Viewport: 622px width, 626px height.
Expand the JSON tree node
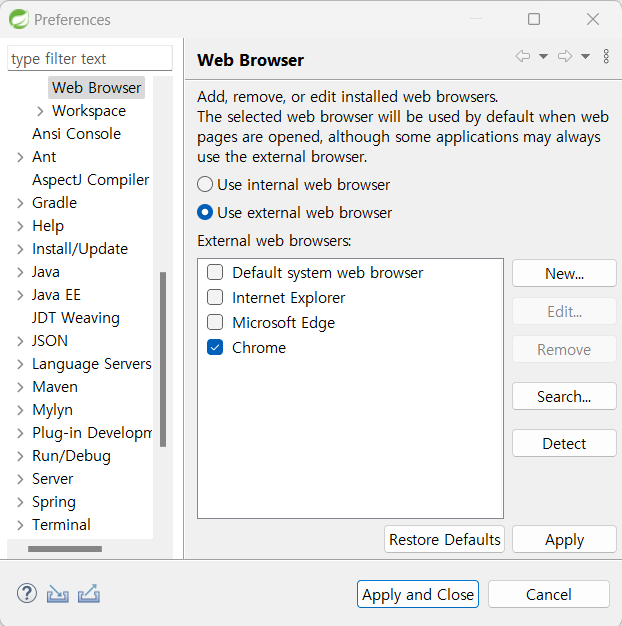(20, 341)
